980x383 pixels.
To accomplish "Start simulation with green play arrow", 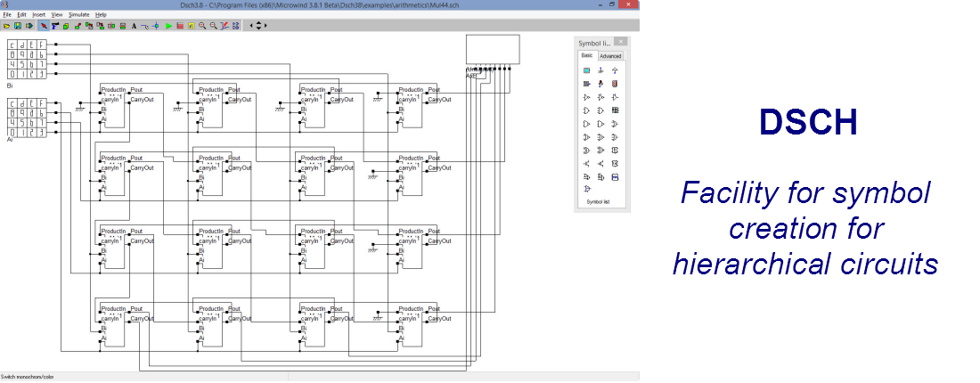I will point(168,26).
